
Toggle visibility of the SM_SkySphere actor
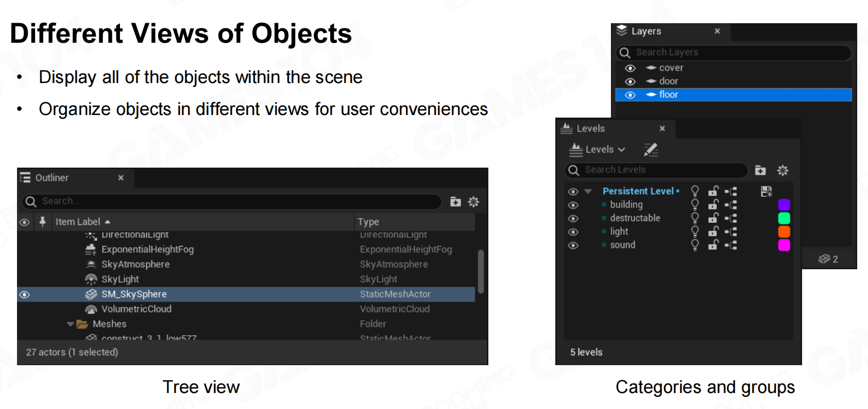tap(24, 295)
